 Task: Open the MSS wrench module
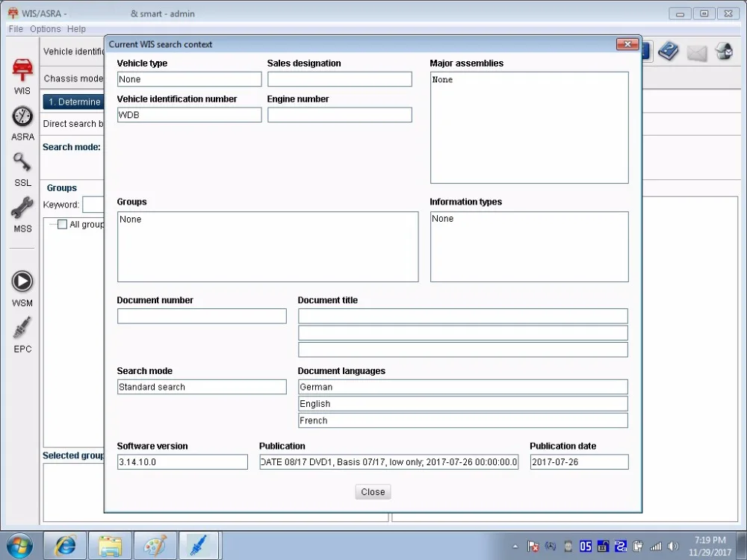coord(22,215)
